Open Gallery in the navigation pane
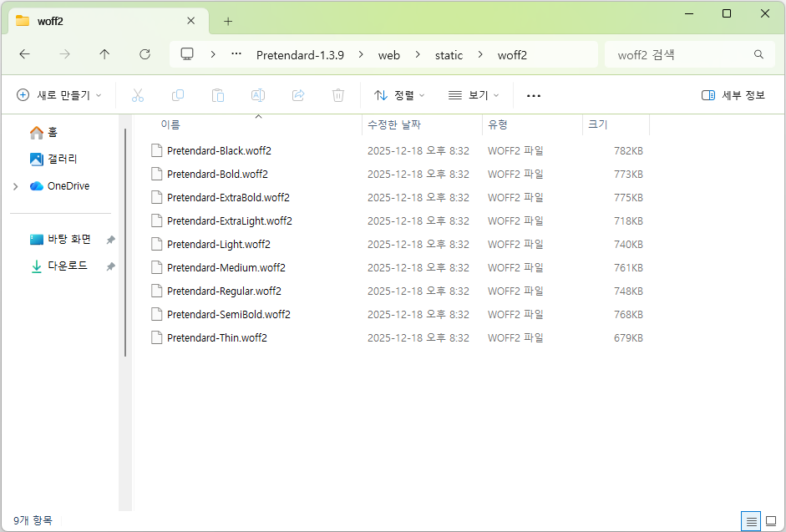The width and height of the screenshot is (786, 532). 53,159
